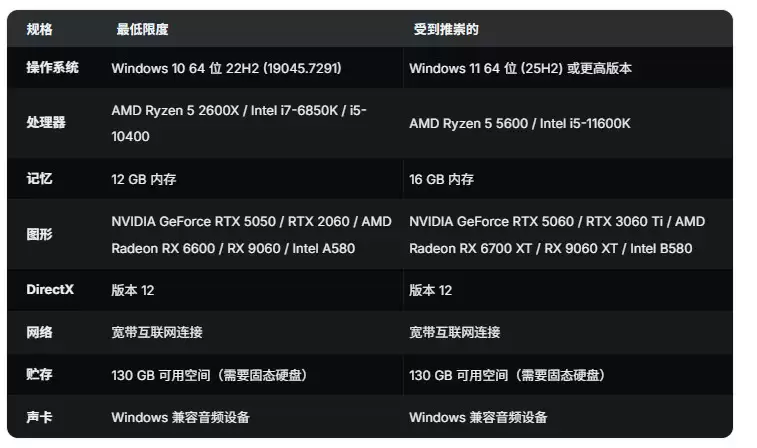Select the 处理器 row label
Screen dimensions: 757x448
point(46,123)
